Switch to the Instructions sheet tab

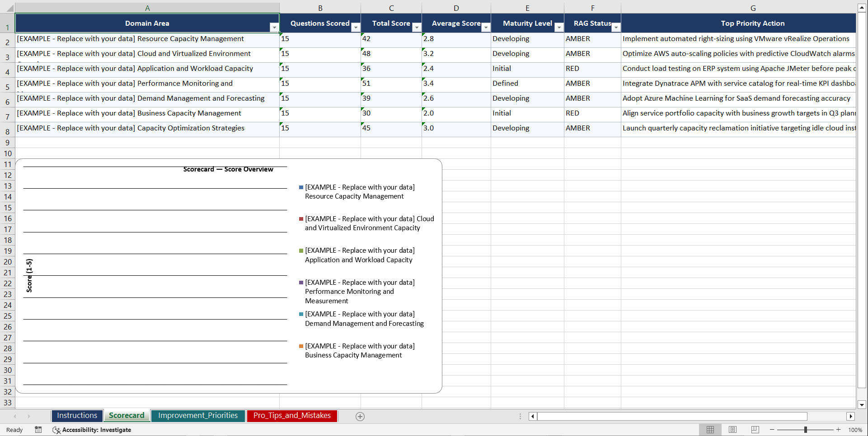[x=77, y=415]
